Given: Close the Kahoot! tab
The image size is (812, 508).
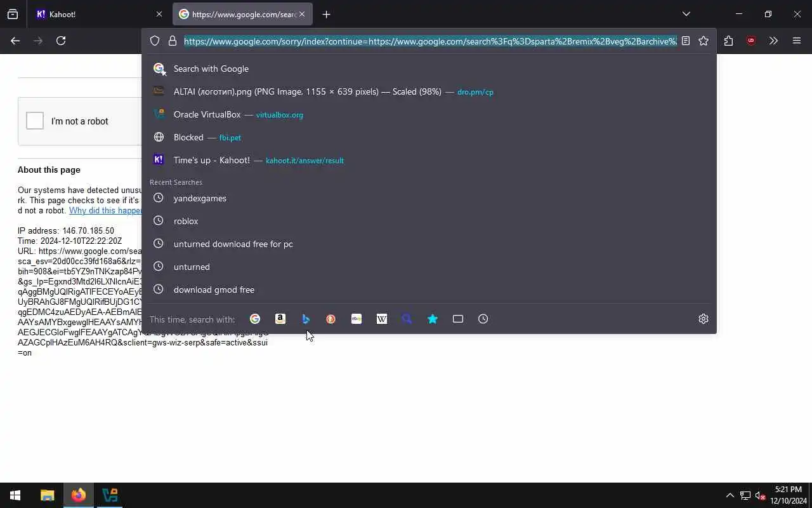Looking at the screenshot, I should coord(159,14).
